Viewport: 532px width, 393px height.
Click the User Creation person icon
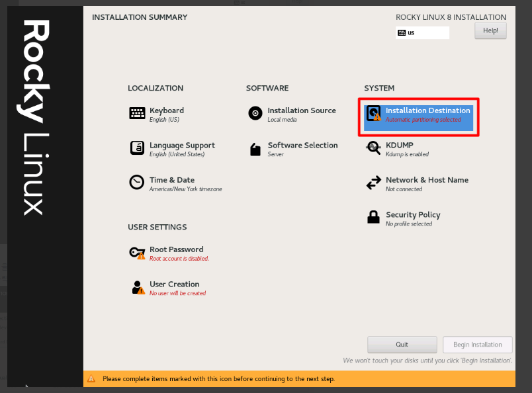coord(138,287)
